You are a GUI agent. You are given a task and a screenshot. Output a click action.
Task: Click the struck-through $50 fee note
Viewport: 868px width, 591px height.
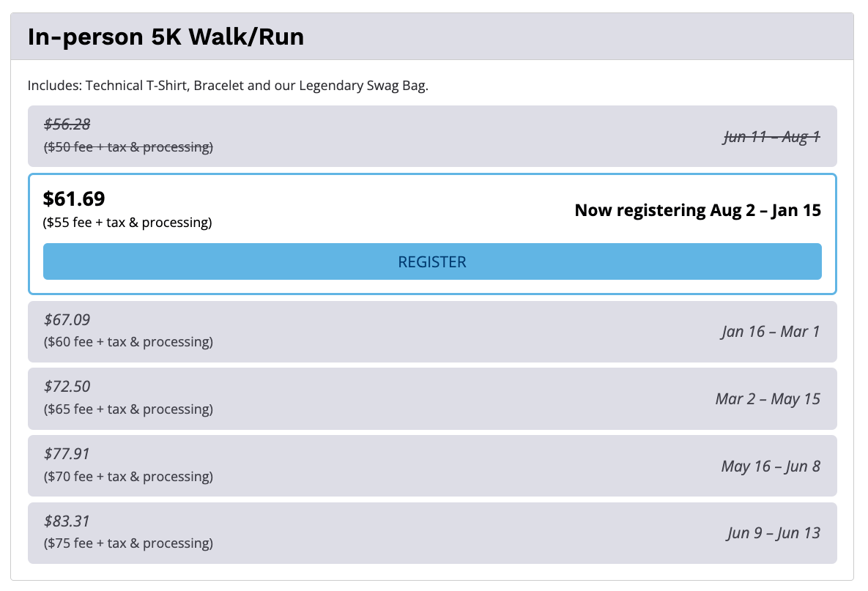pyautogui.click(x=128, y=147)
